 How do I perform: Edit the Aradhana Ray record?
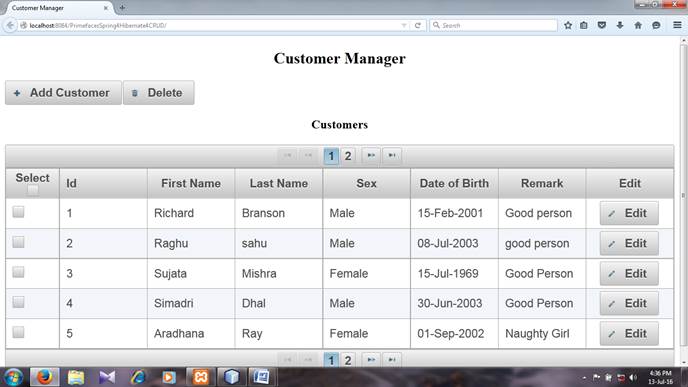[x=629, y=334]
